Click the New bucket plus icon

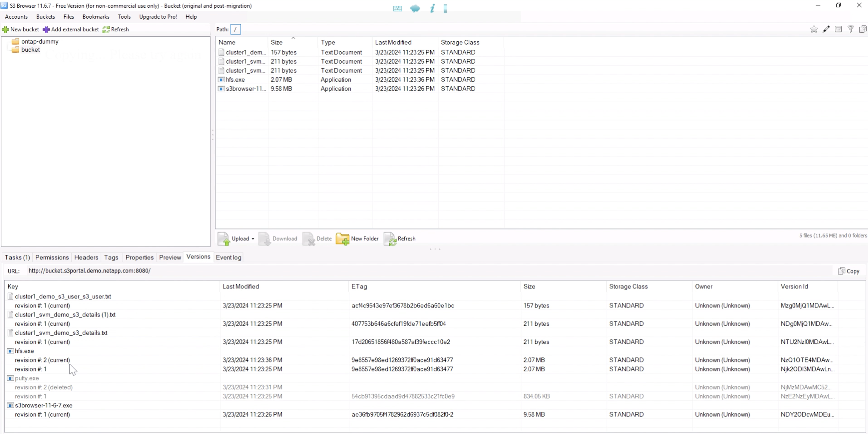coord(5,30)
